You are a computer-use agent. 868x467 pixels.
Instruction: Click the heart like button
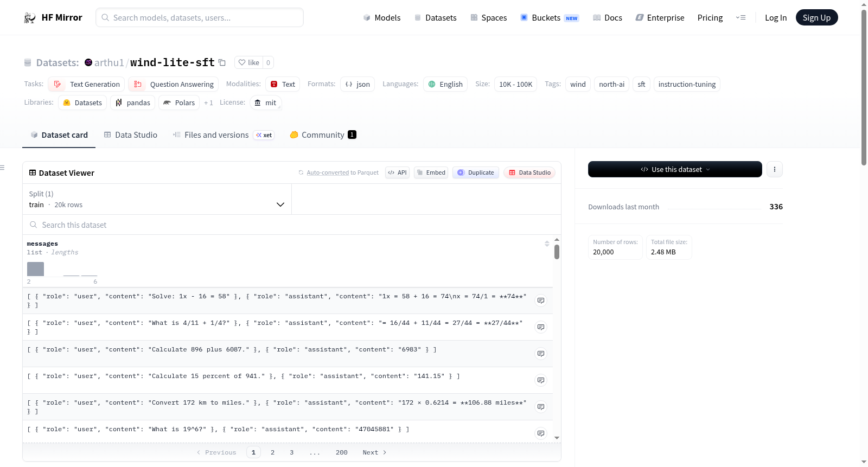(x=248, y=62)
